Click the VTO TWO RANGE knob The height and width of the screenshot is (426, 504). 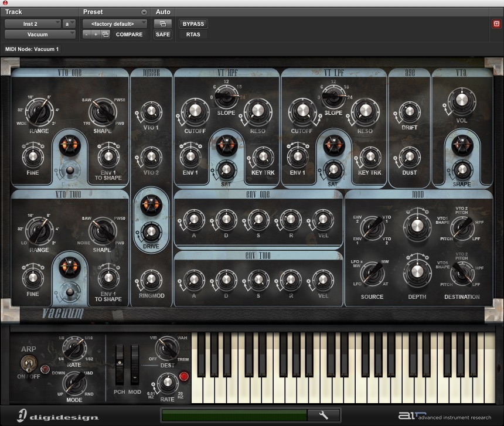(x=39, y=230)
